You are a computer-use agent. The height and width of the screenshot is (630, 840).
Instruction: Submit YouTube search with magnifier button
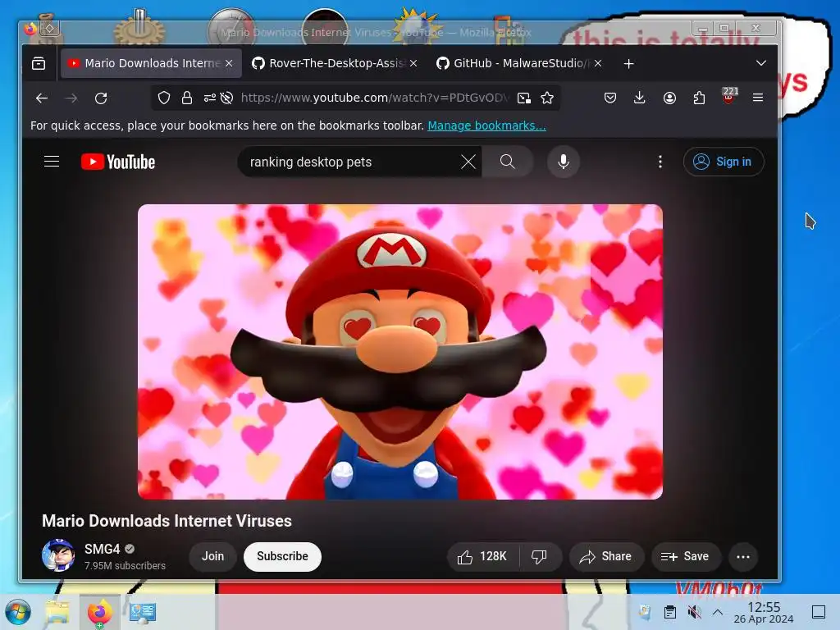(x=507, y=162)
